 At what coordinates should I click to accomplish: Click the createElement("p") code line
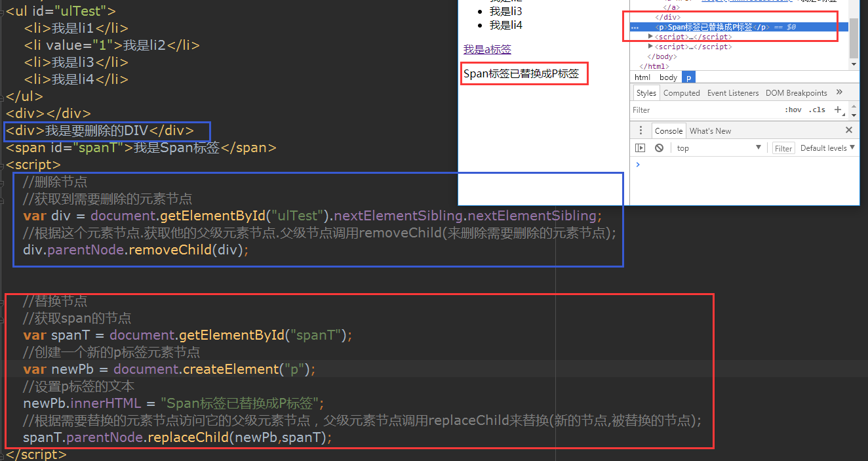click(169, 369)
